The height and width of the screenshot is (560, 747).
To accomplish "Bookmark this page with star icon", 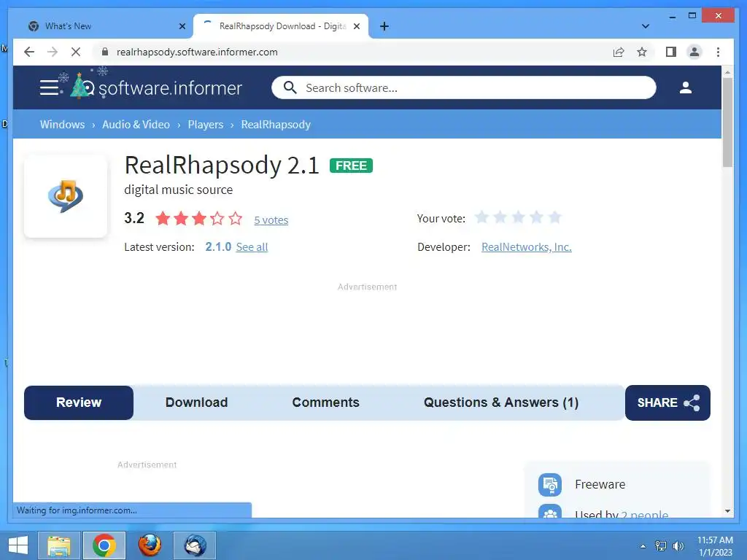I will tap(642, 52).
